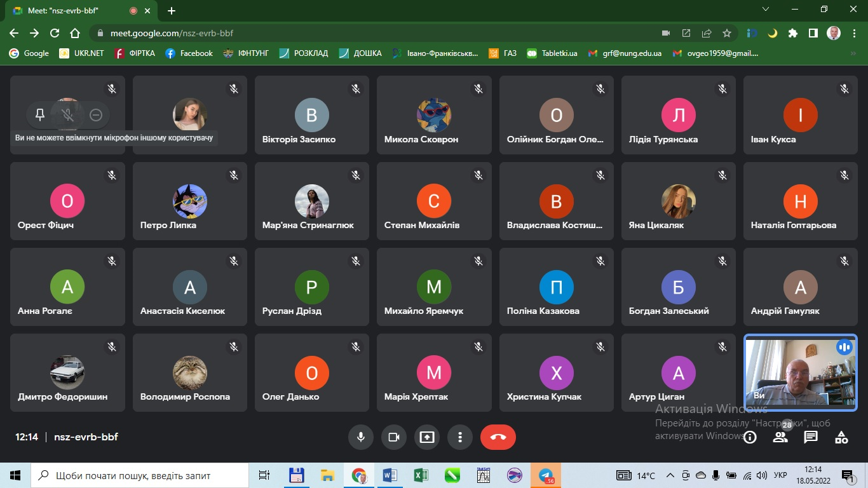Open the activities icon
The height and width of the screenshot is (488, 868).
click(841, 437)
